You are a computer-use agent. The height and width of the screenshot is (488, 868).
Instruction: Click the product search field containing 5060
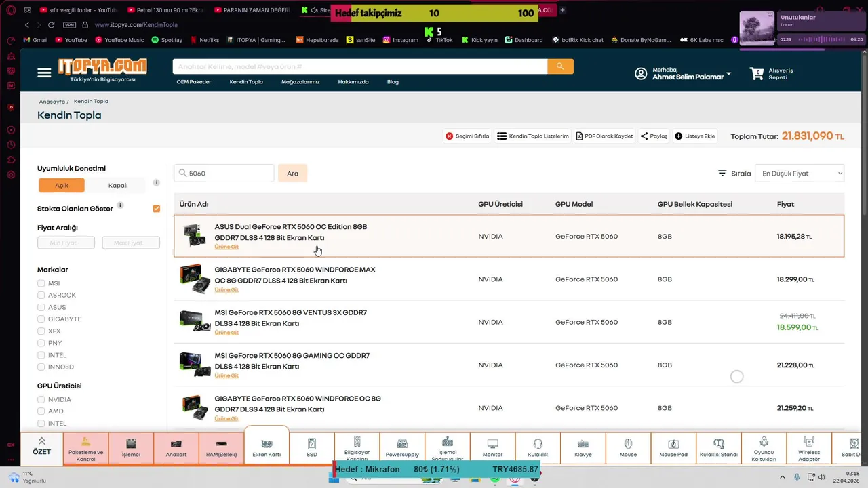click(224, 174)
